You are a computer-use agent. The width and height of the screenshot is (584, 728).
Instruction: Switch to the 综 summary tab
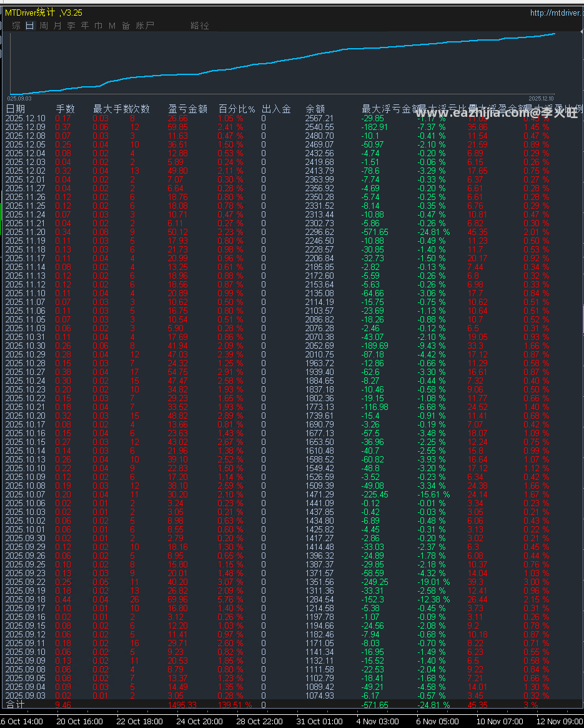point(16,26)
